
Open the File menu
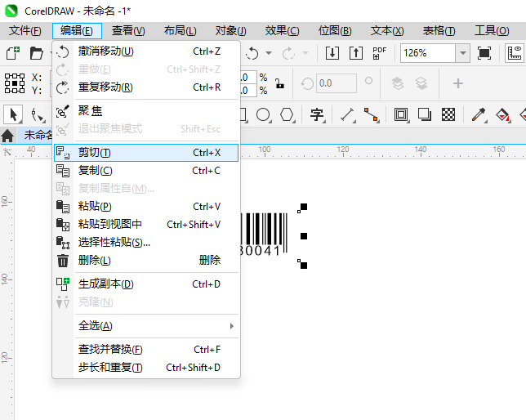25,31
